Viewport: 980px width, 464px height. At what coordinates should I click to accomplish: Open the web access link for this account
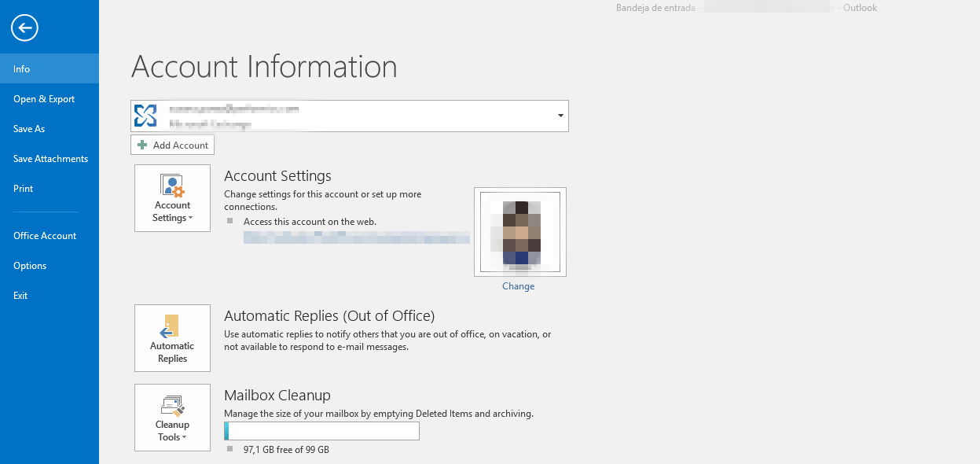point(356,238)
